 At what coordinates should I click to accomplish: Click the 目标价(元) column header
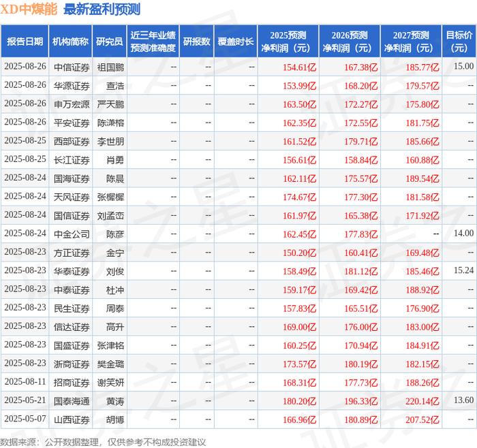point(459,42)
